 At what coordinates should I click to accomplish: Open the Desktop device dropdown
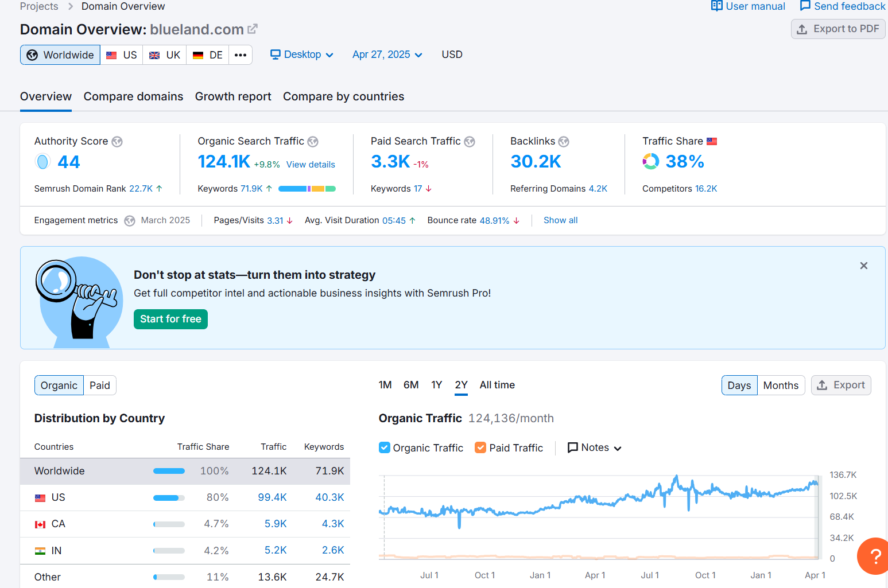tap(302, 54)
